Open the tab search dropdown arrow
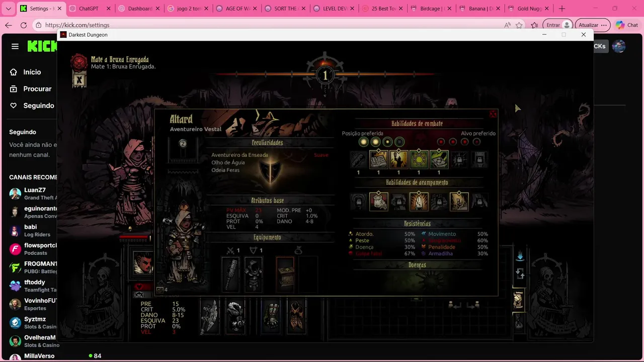644x362 pixels. [8, 9]
